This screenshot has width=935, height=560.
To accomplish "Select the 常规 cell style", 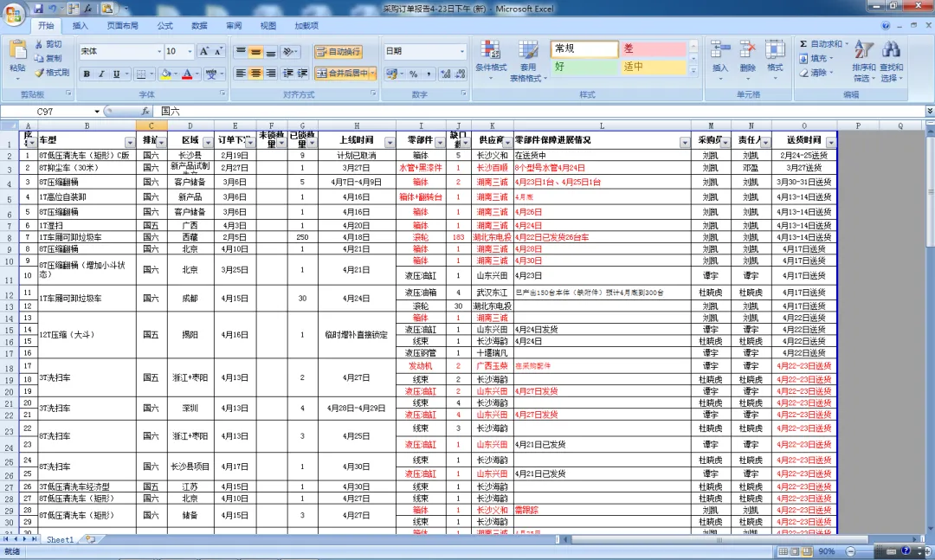I will point(584,49).
